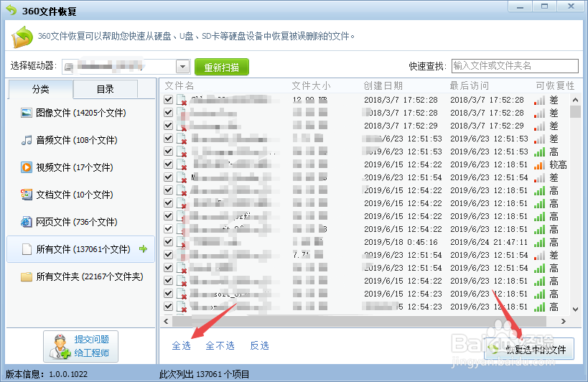
Task: Click the audio files music note icon
Action: click(x=27, y=140)
